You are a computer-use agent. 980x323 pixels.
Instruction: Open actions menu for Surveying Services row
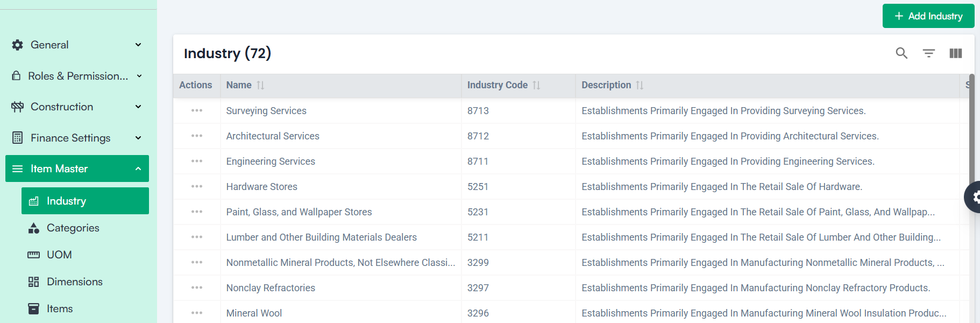tap(197, 111)
